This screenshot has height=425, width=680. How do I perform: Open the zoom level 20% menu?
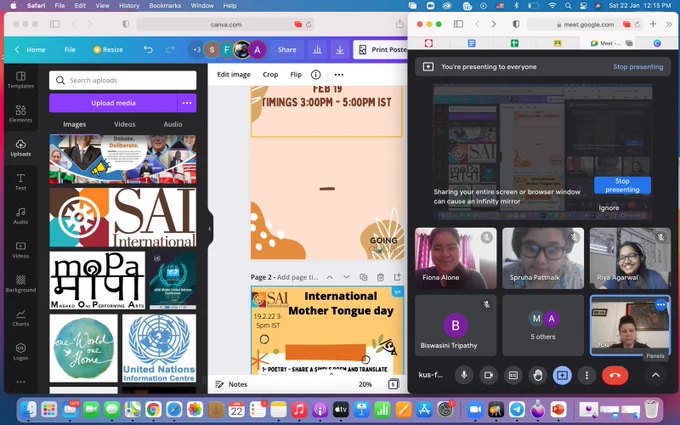tap(365, 384)
